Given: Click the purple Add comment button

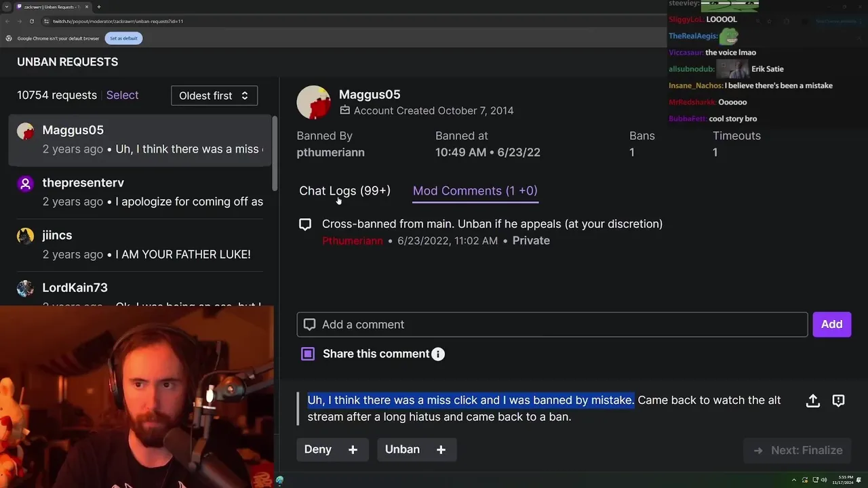Looking at the screenshot, I should [x=831, y=324].
